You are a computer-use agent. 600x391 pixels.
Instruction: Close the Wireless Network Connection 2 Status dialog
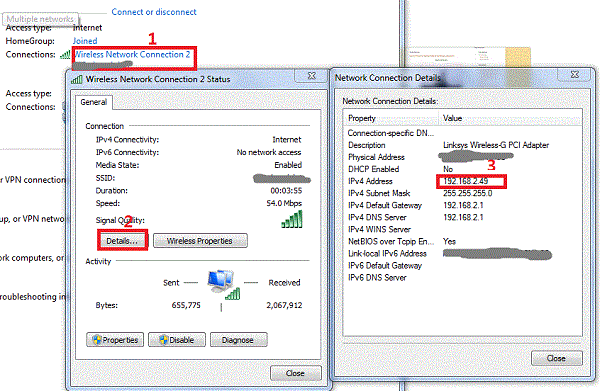coord(295,373)
